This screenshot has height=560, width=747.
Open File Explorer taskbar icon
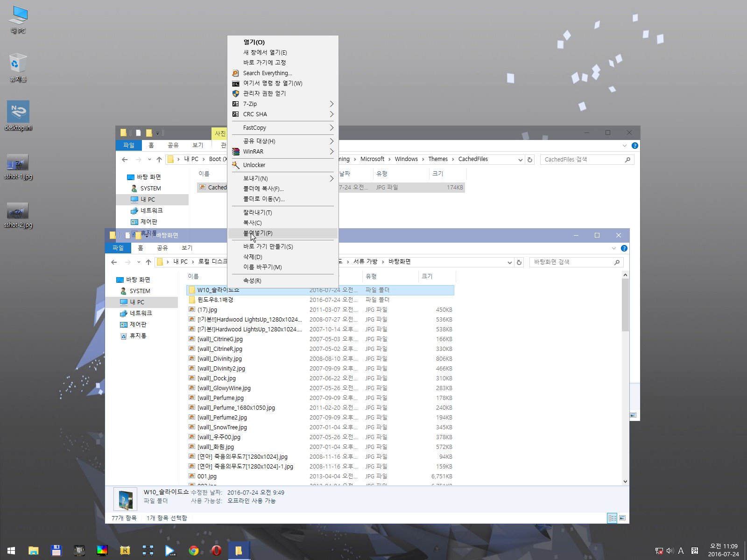pyautogui.click(x=33, y=551)
